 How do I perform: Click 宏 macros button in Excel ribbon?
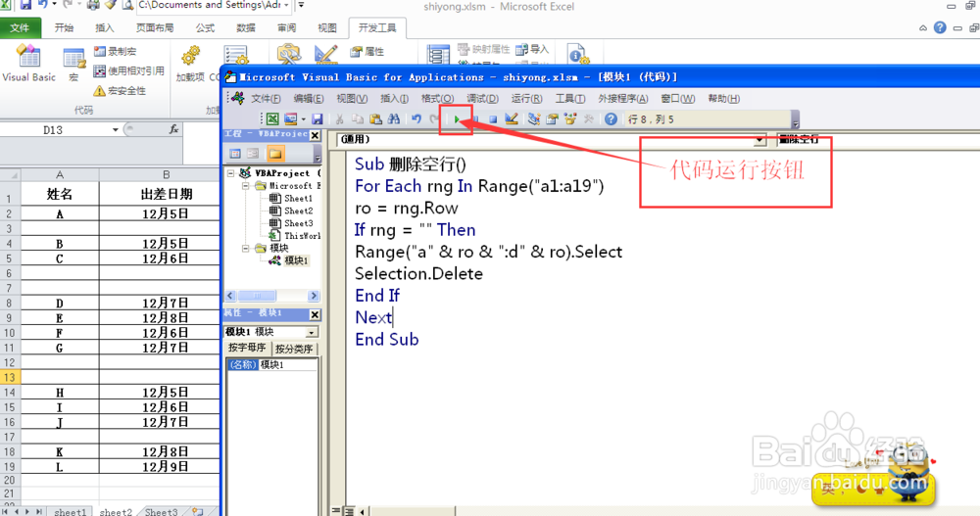73,65
